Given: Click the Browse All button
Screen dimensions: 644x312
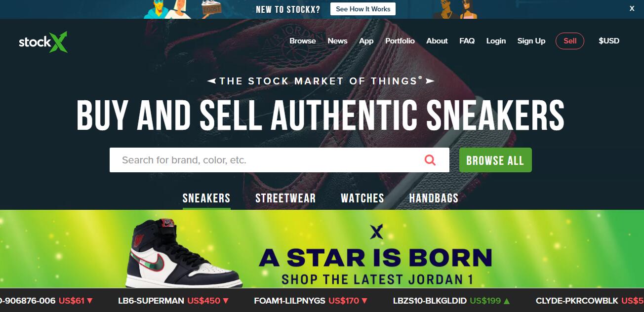Looking at the screenshot, I should 495,160.
